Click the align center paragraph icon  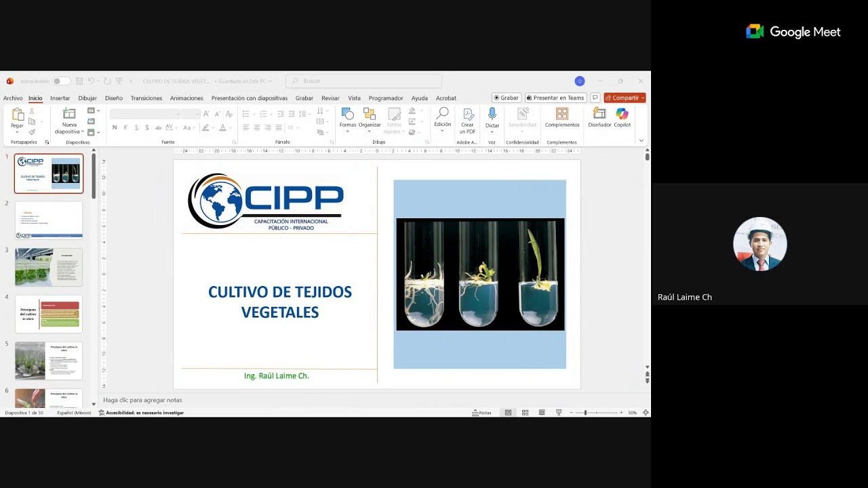click(x=257, y=127)
